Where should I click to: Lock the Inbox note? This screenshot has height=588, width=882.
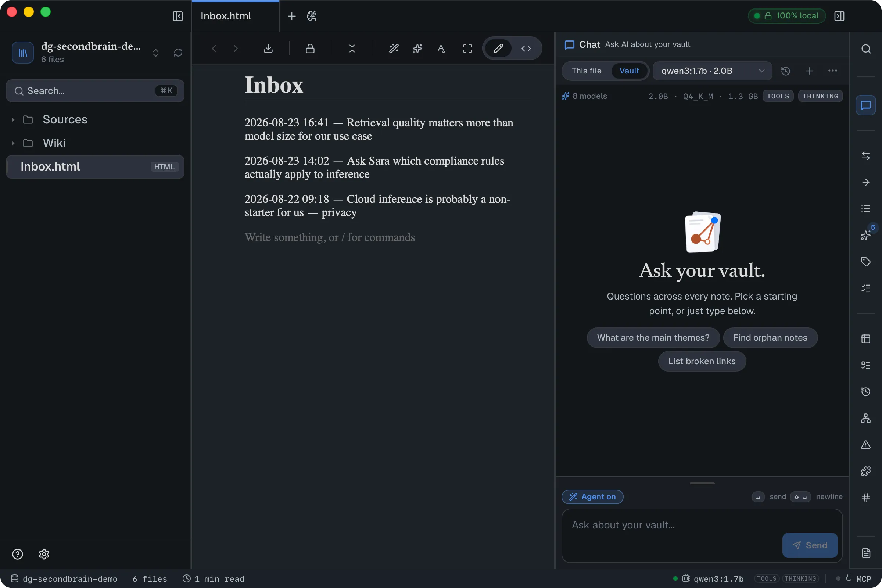310,49
